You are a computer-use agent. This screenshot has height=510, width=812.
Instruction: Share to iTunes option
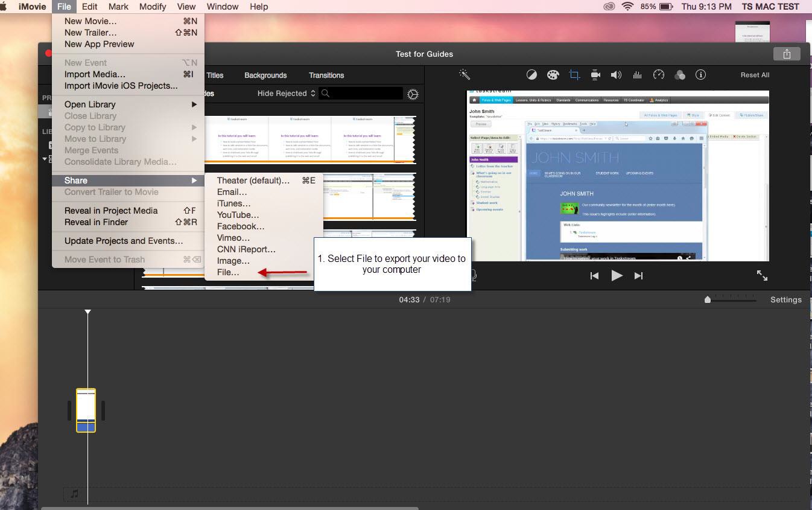(x=264, y=203)
